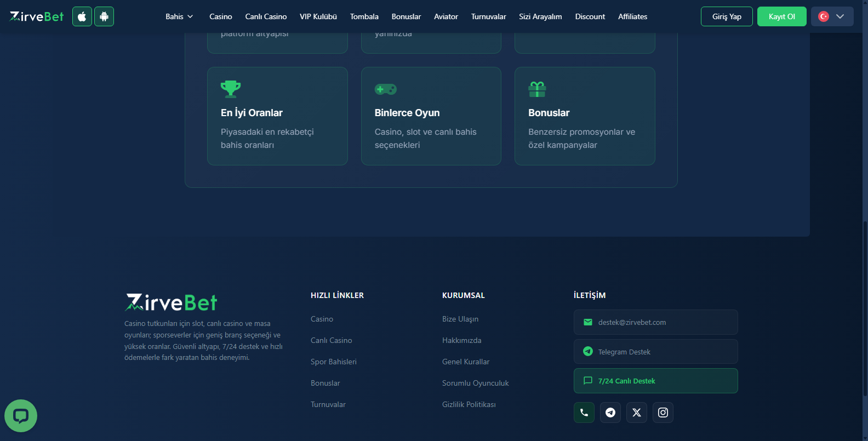868x441 pixels.
Task: Open Bonuslar in the top navigation
Action: (406, 16)
